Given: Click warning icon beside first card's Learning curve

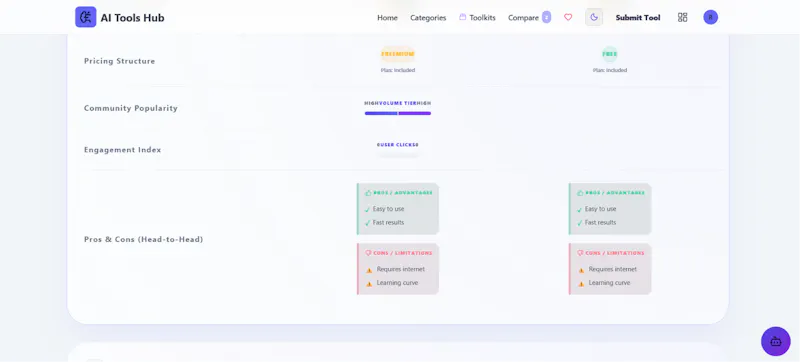Looking at the screenshot, I should 369,284.
